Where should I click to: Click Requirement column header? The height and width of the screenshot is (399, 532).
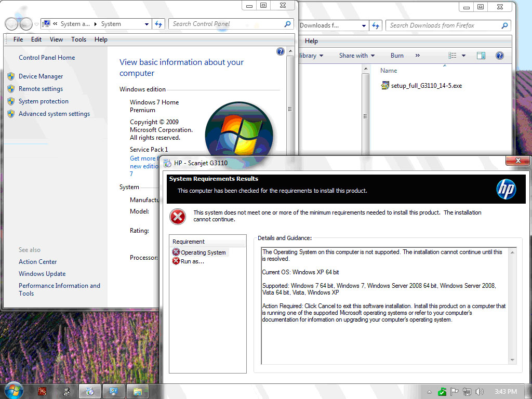click(208, 242)
